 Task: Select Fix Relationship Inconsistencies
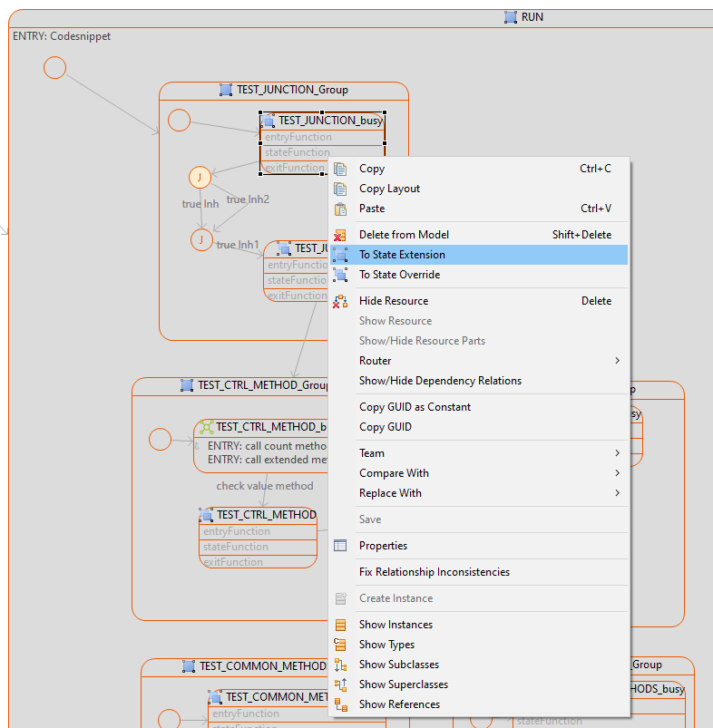click(434, 572)
